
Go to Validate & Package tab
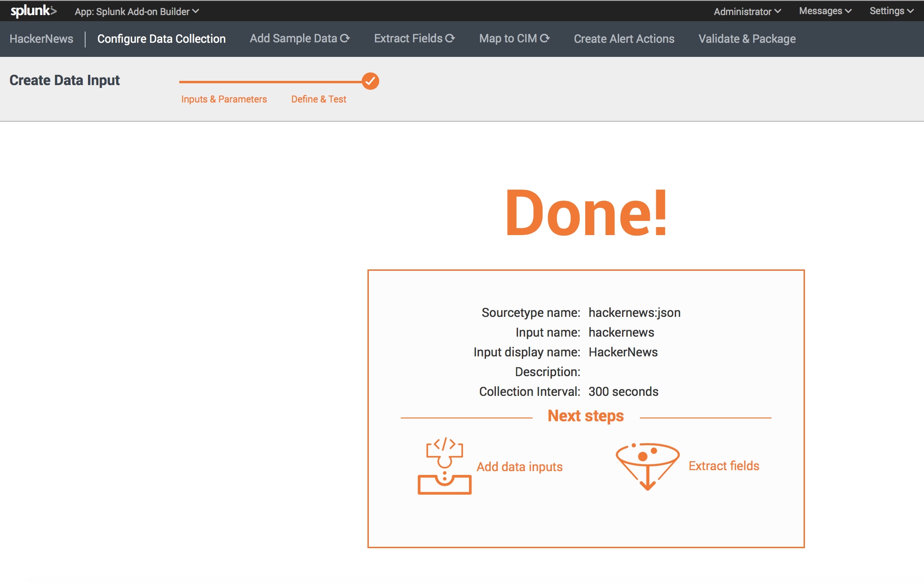(747, 39)
